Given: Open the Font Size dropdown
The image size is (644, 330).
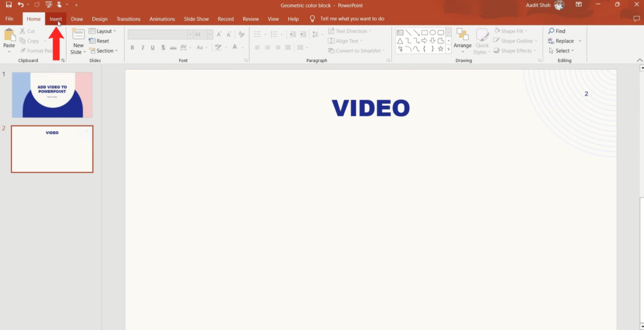Looking at the screenshot, I should click(x=210, y=34).
